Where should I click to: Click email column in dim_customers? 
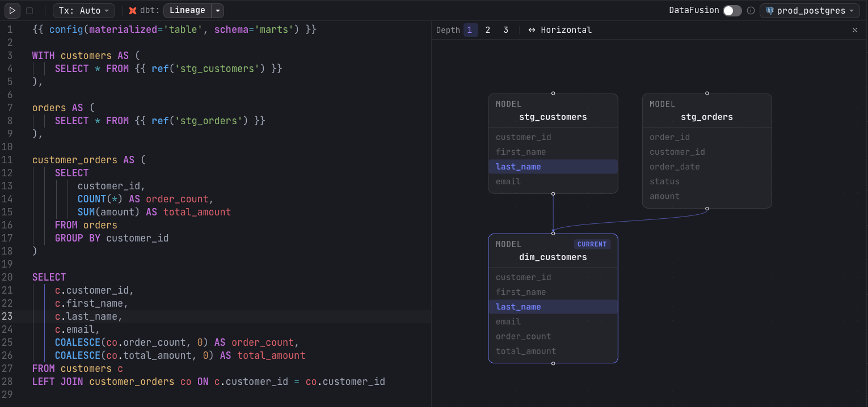point(553,321)
